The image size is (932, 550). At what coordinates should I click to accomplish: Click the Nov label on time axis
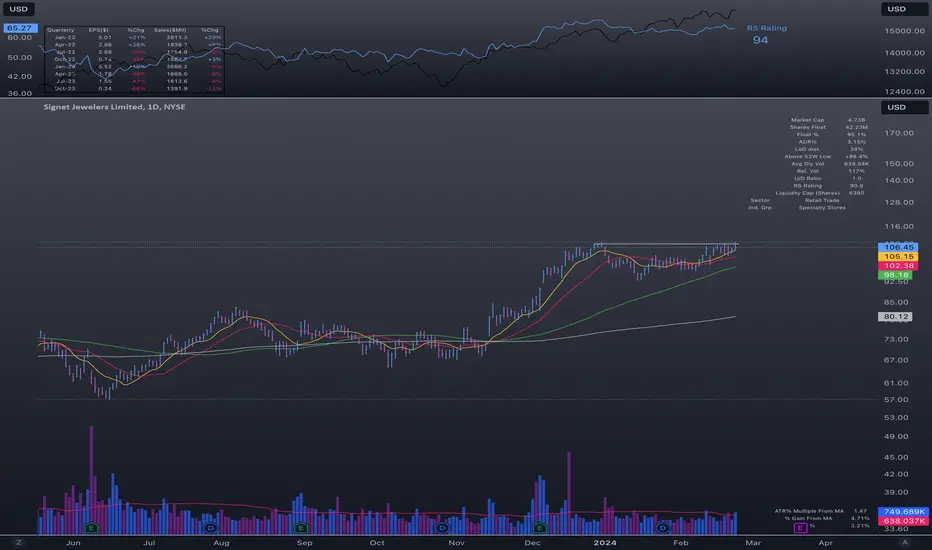click(x=456, y=542)
